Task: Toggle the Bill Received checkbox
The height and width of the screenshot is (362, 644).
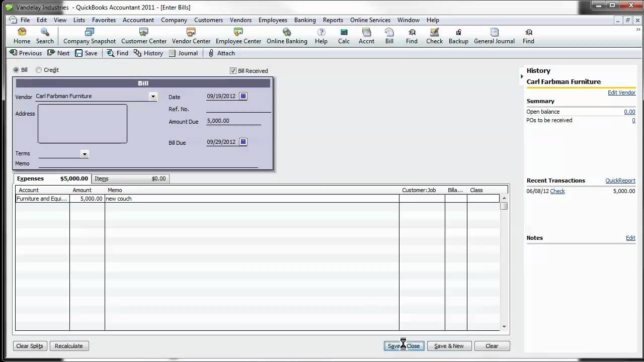Action: click(233, 71)
